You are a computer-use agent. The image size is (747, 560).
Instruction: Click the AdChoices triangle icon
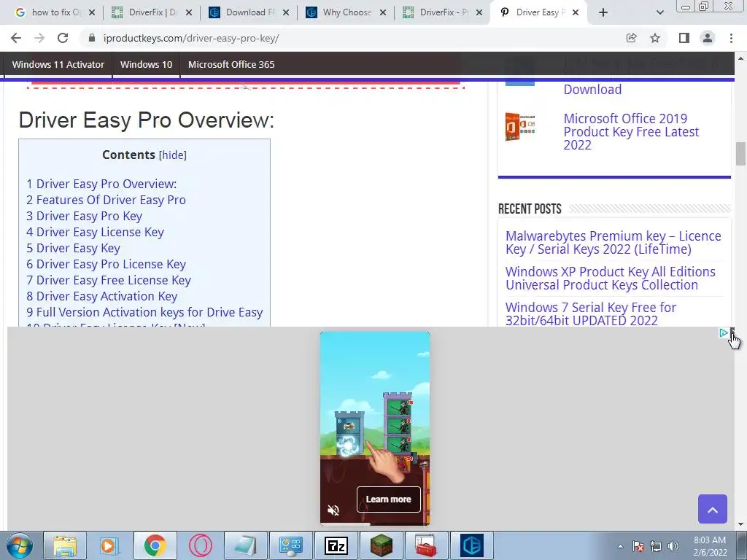coord(723,332)
